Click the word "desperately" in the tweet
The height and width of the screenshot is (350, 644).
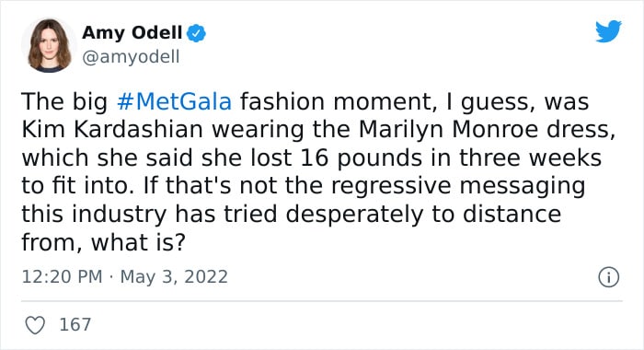354,216
